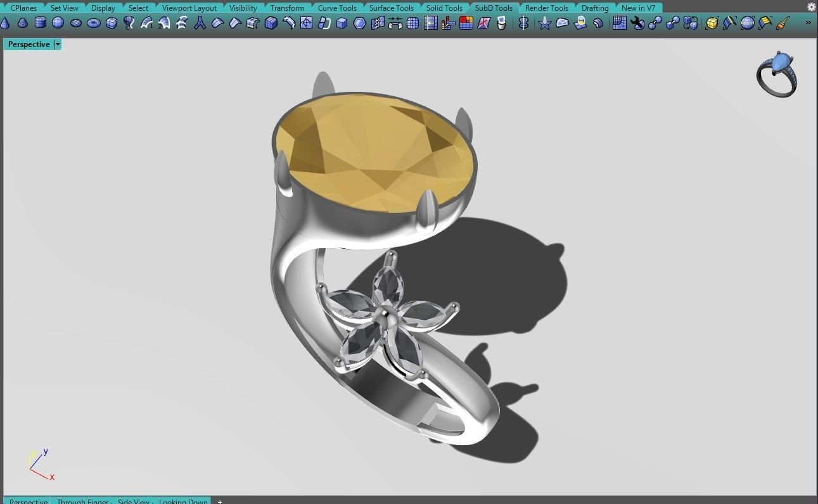Click the paint bucket fill icon
This screenshot has height=504, width=818.
[x=502, y=23]
